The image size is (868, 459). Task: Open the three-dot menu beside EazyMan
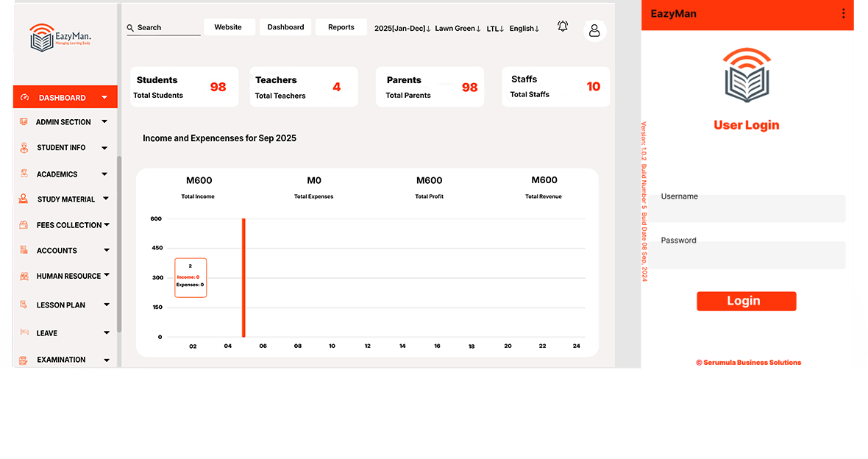click(x=843, y=14)
